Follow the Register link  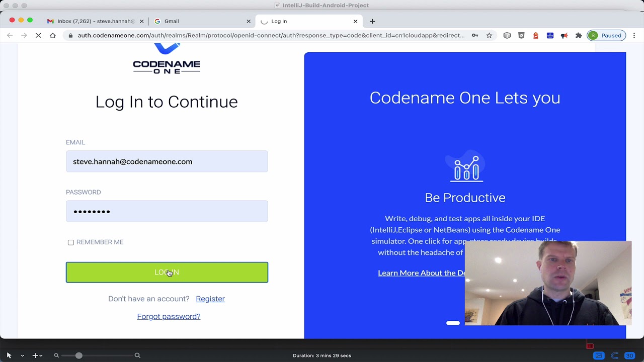[210, 299]
